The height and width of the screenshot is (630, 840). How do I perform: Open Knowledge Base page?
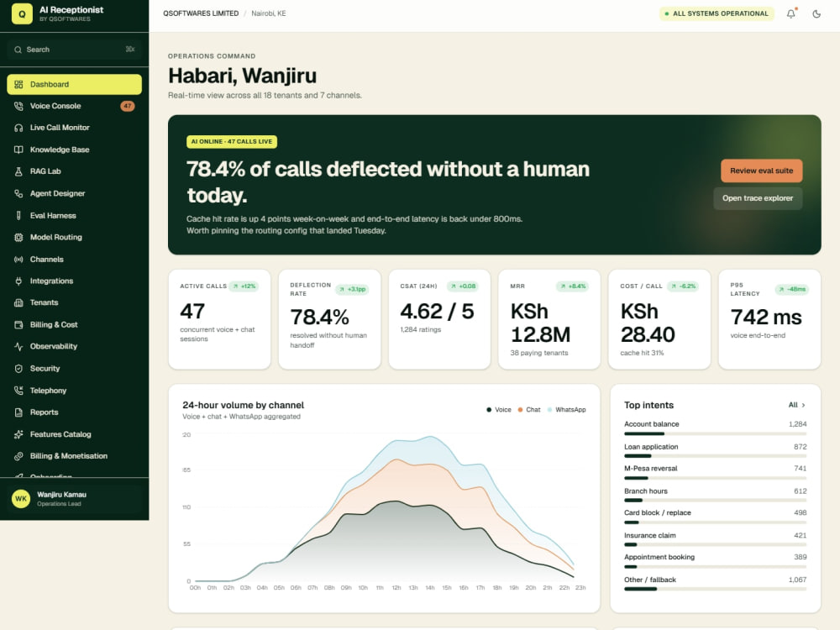pos(75,150)
